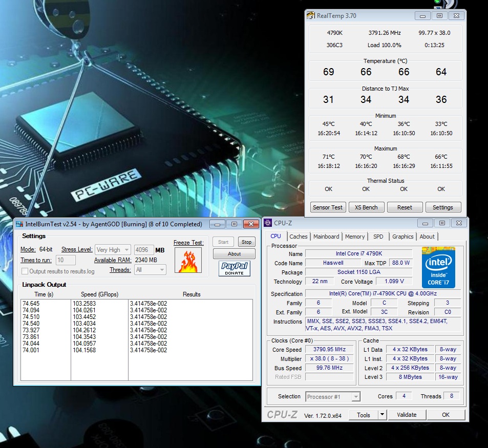This screenshot has width=488, height=448.
Task: Click the PayPal Donate image
Action: tap(235, 268)
